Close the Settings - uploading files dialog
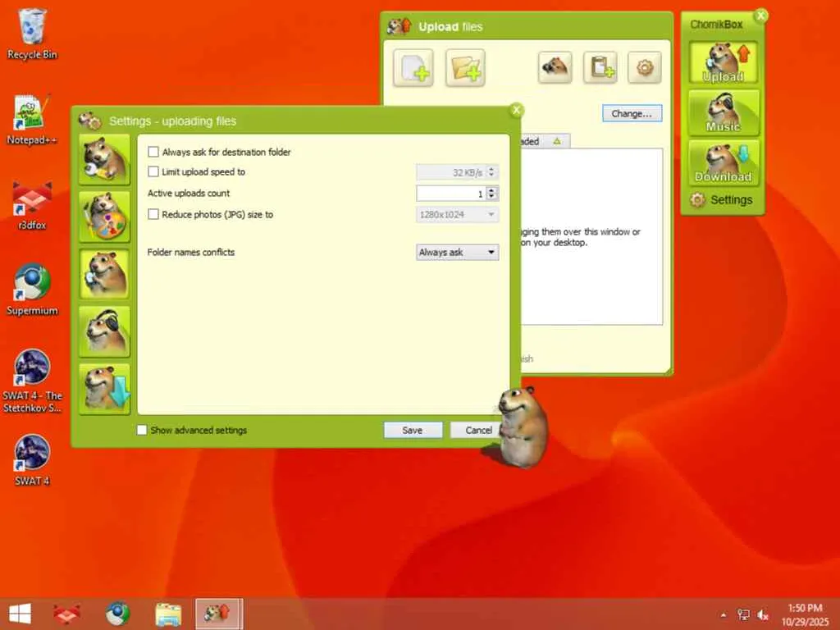840x630 pixels. (x=517, y=110)
